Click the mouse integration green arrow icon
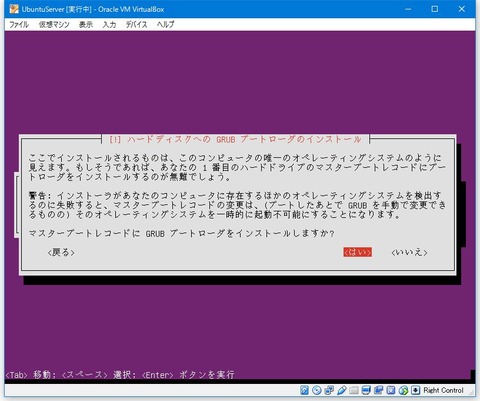This screenshot has width=480, height=401. pos(403,390)
